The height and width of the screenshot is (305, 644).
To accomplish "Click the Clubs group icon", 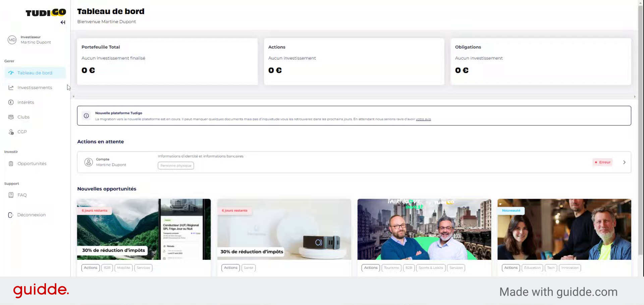I will tap(11, 117).
